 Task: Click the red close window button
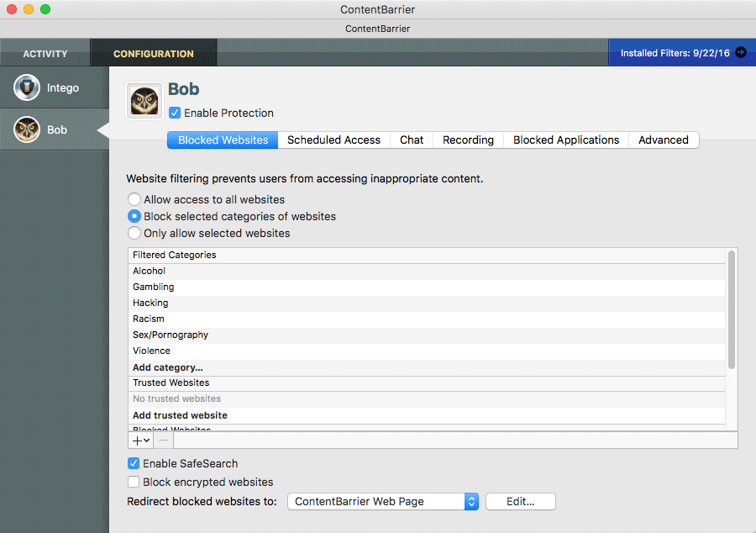tap(12, 9)
